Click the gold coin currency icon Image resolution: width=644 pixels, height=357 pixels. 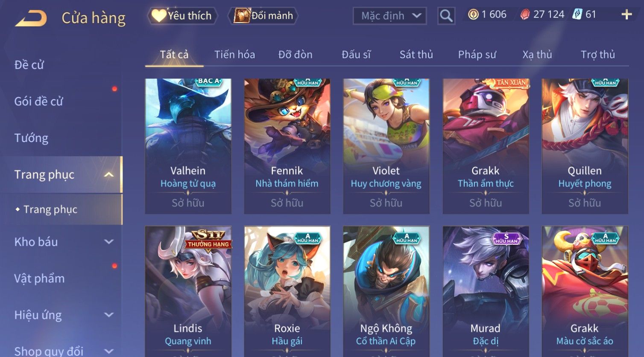tap(473, 15)
